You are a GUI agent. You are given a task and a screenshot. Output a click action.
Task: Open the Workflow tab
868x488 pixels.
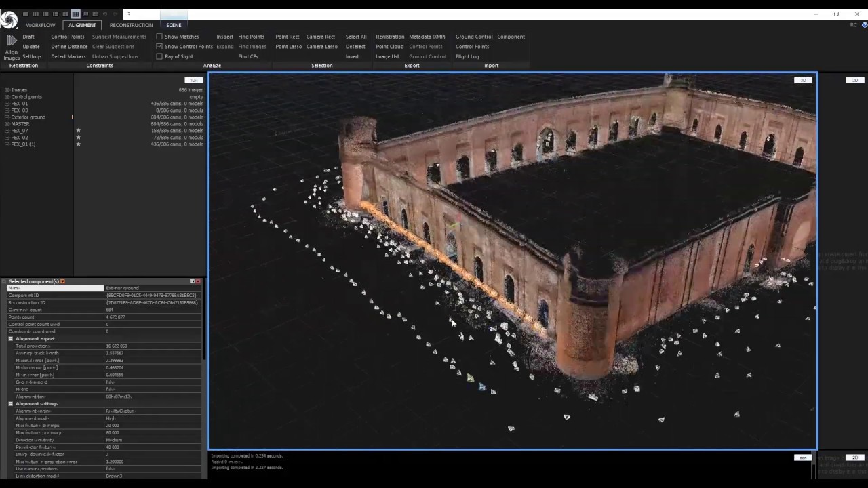point(41,25)
